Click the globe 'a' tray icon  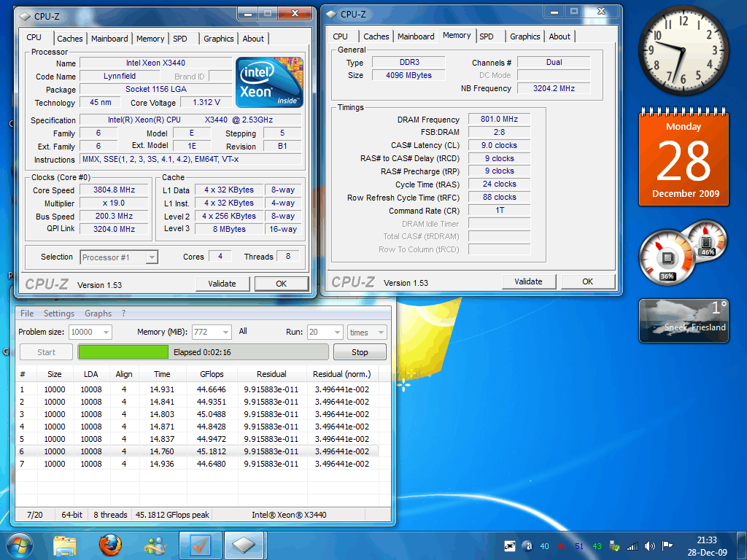[x=527, y=546]
